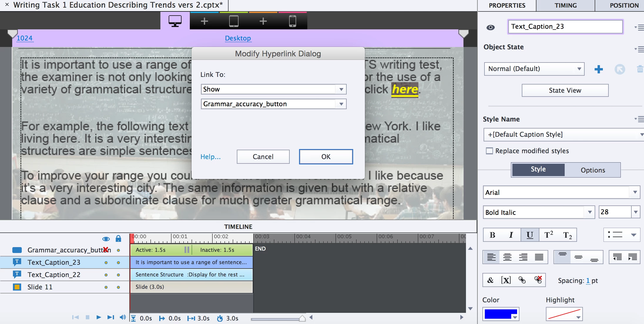
Task: Open the Help link in dialog
Action: 210,157
